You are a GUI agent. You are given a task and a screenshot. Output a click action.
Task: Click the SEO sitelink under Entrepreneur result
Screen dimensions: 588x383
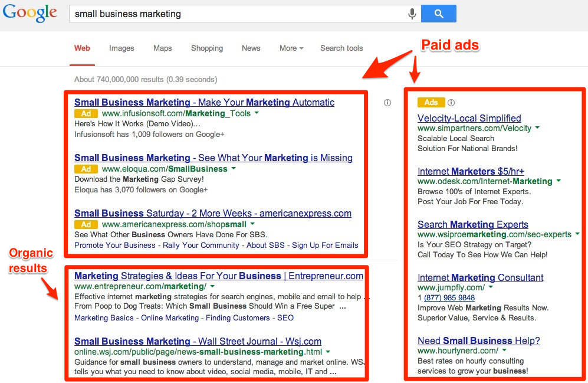[285, 317]
